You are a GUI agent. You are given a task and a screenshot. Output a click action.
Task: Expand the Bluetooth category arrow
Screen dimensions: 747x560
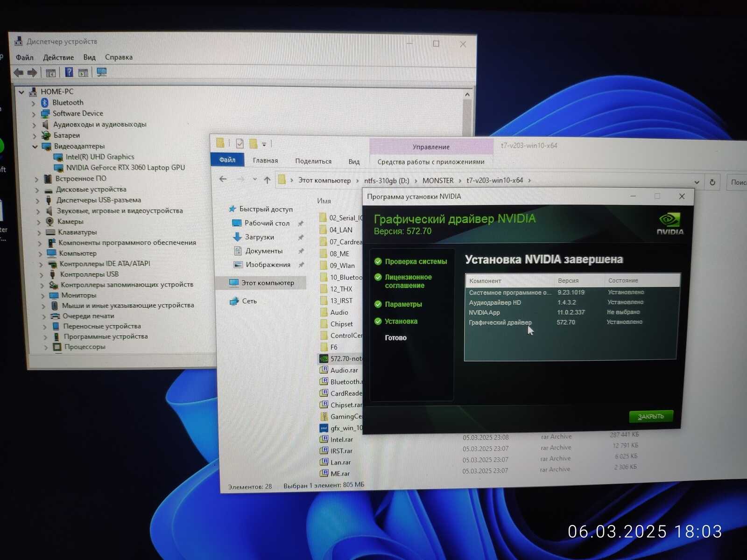coord(34,103)
